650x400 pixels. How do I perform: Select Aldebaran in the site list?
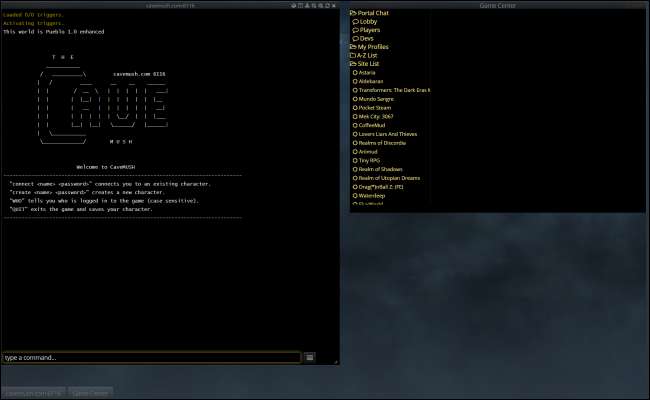click(x=370, y=81)
